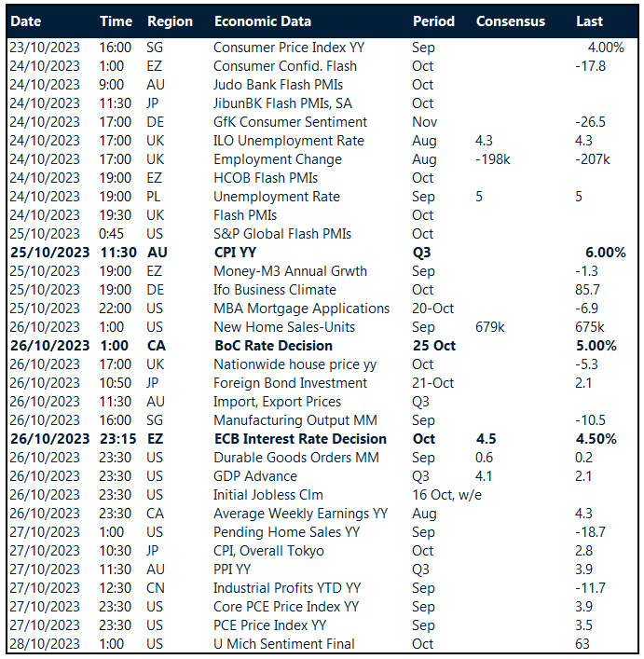Select the ECB Interest Rate Decision cell

[299, 439]
